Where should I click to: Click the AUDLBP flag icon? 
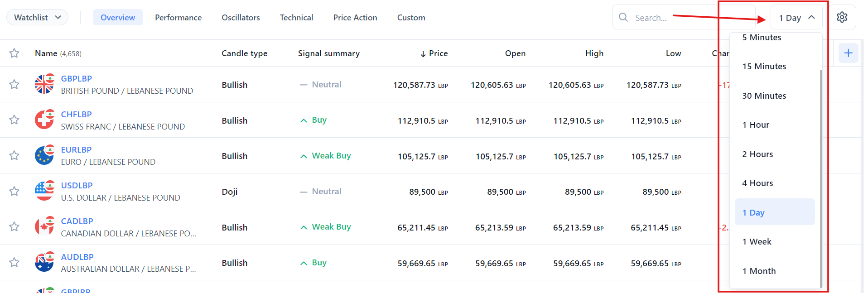pos(44,262)
